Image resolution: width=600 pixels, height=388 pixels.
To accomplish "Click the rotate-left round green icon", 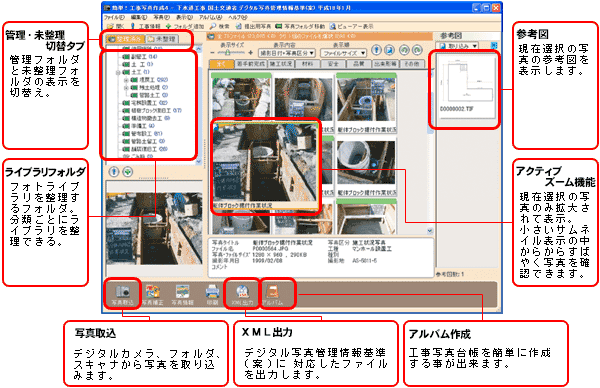I will click(x=404, y=50).
